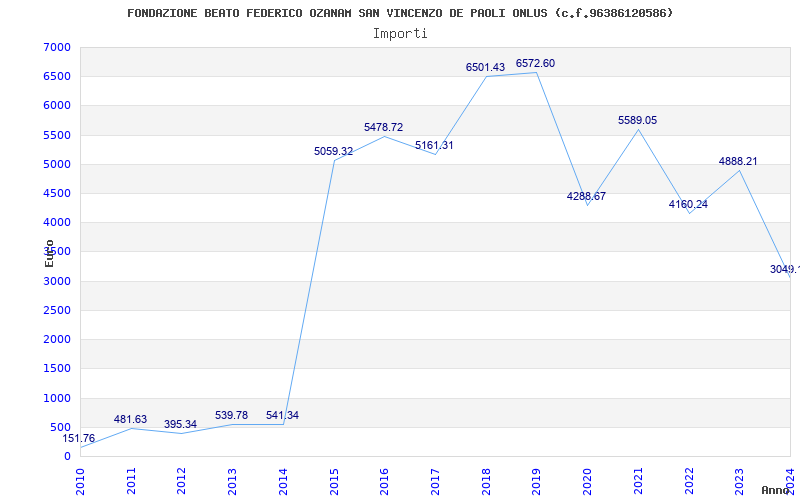The image size is (800, 500).
Task: Click x-axis year 2013
Action: pyautogui.click(x=232, y=481)
